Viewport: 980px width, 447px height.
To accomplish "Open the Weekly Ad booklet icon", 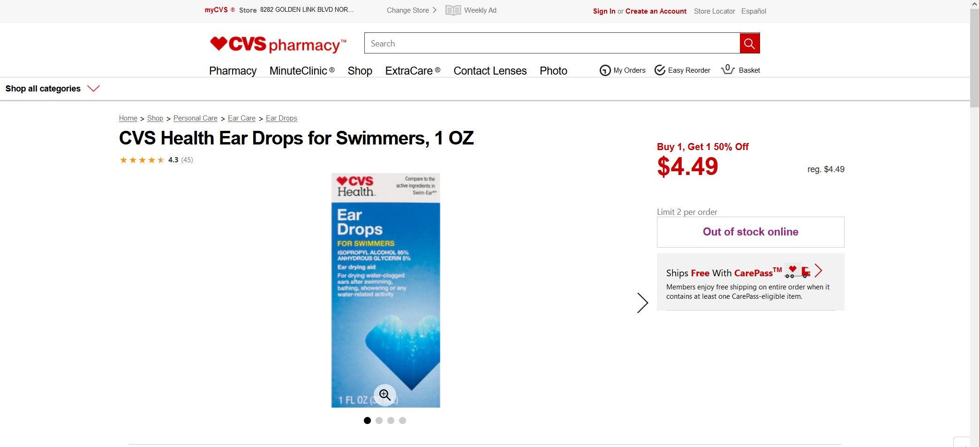I will [x=452, y=10].
